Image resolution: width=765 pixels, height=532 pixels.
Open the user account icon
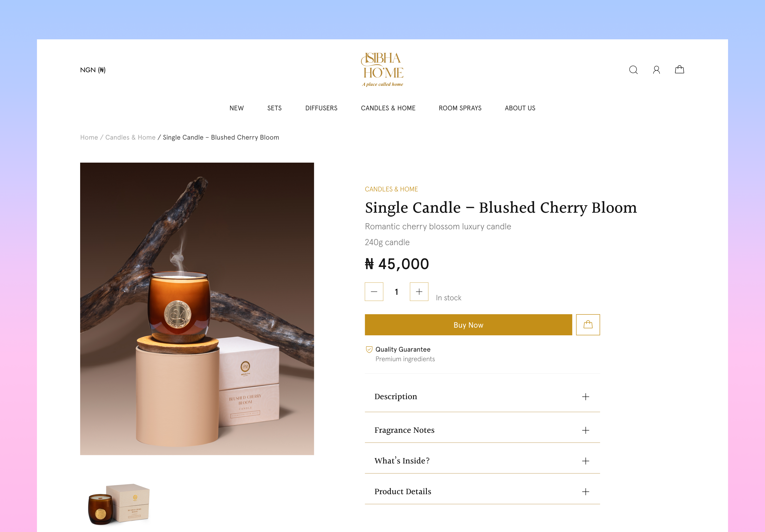pyautogui.click(x=656, y=70)
